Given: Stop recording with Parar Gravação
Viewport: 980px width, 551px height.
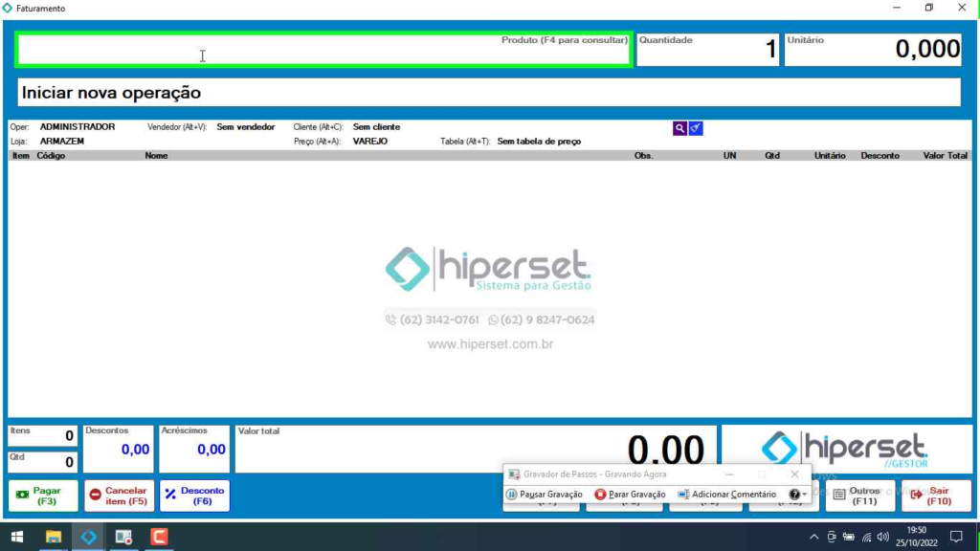Looking at the screenshot, I should click(630, 495).
